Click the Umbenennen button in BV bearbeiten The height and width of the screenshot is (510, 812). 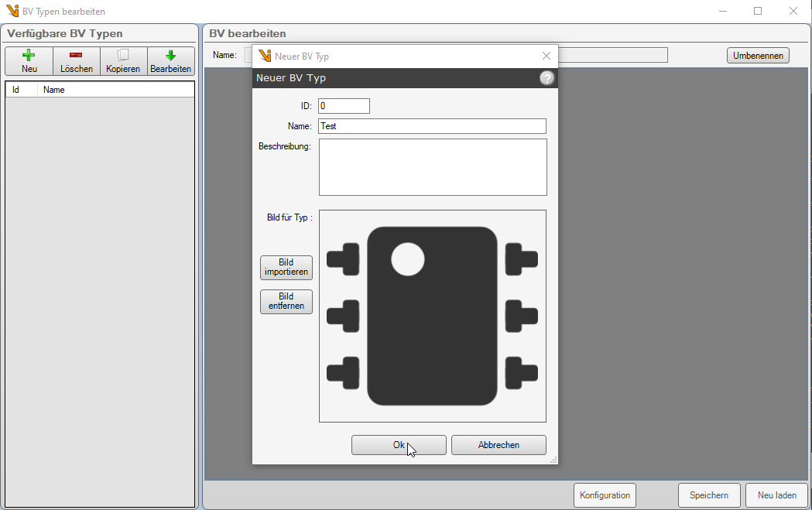click(x=758, y=56)
